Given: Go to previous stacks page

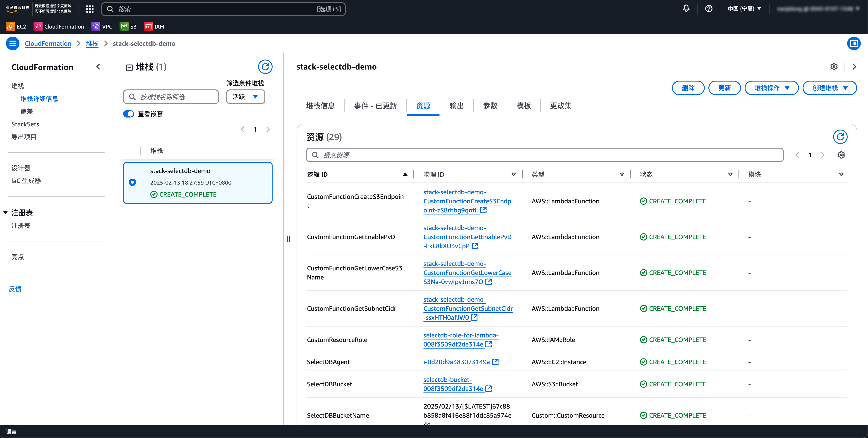Looking at the screenshot, I should click(243, 130).
